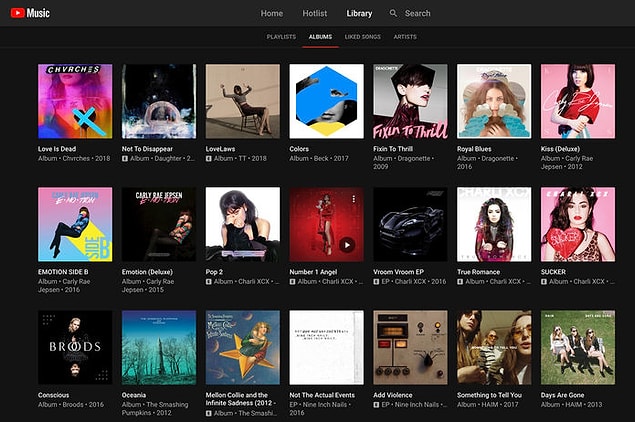Click explicit badge beside SUCKER
This screenshot has height=422, width=635.
click(544, 281)
